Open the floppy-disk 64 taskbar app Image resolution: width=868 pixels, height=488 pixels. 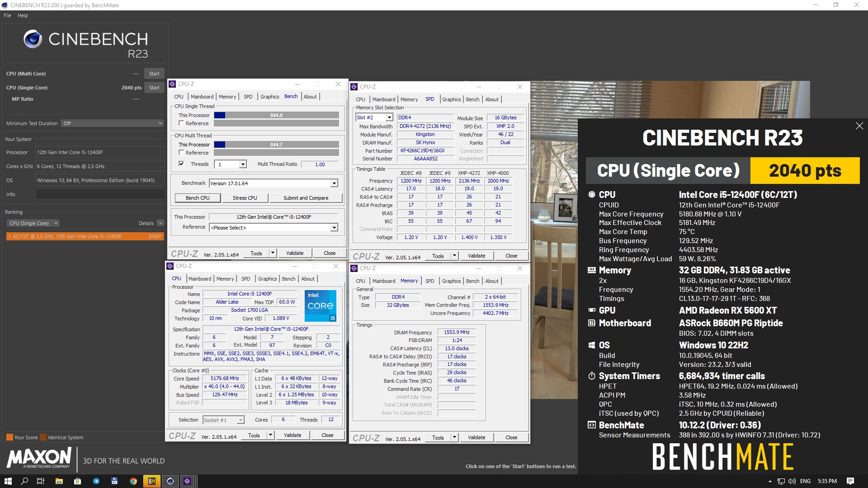pos(114,481)
